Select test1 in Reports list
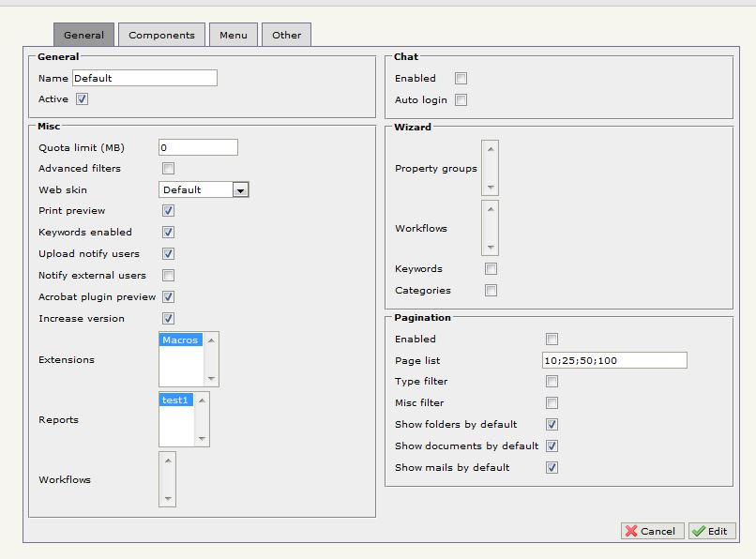 pos(175,400)
